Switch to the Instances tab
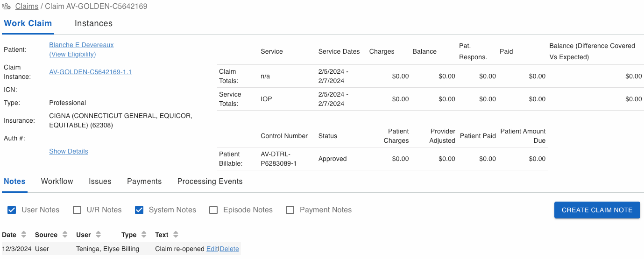 pos(93,23)
